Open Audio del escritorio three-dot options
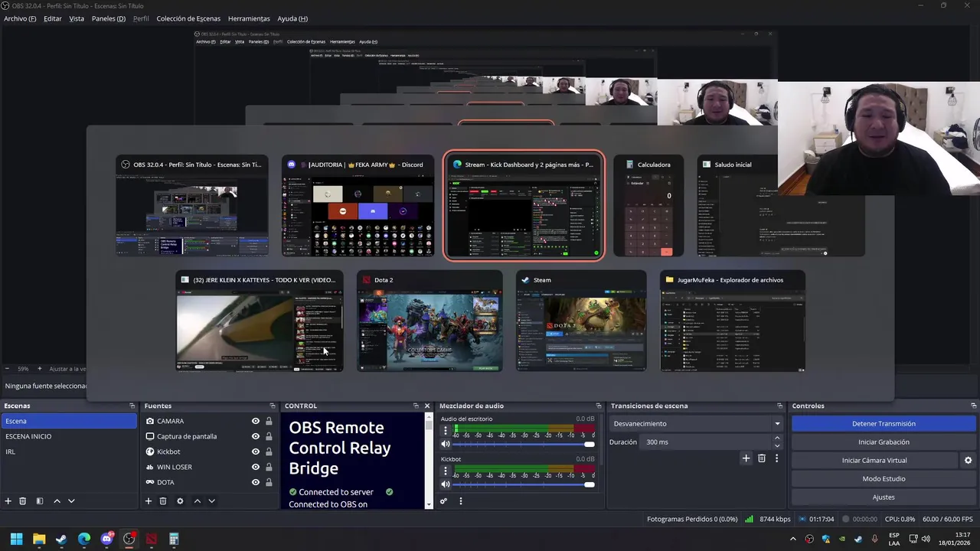The height and width of the screenshot is (551, 980). pos(446,431)
